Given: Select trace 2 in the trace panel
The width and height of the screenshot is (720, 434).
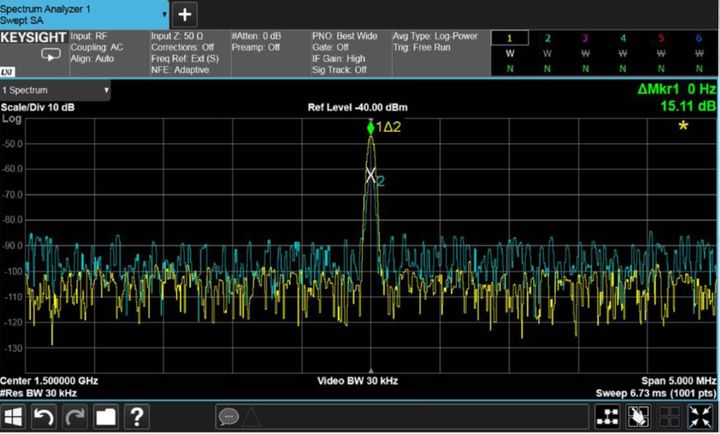Looking at the screenshot, I should coord(547,52).
